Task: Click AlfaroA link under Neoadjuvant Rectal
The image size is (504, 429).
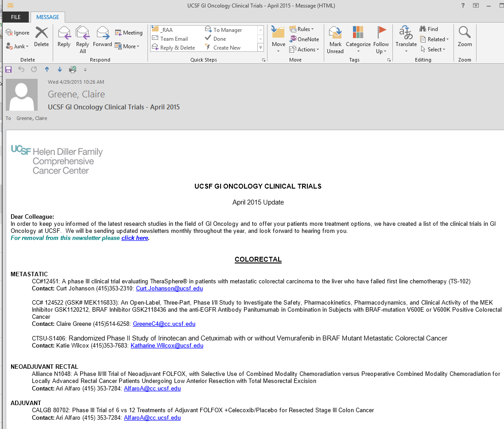Action: point(152,389)
